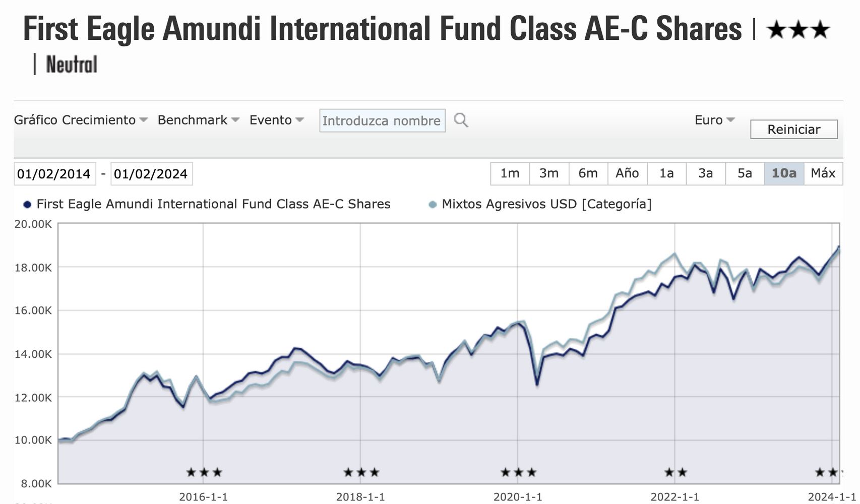Open the Gráfico Crecimiento dropdown
The width and height of the screenshot is (860, 504).
[81, 120]
